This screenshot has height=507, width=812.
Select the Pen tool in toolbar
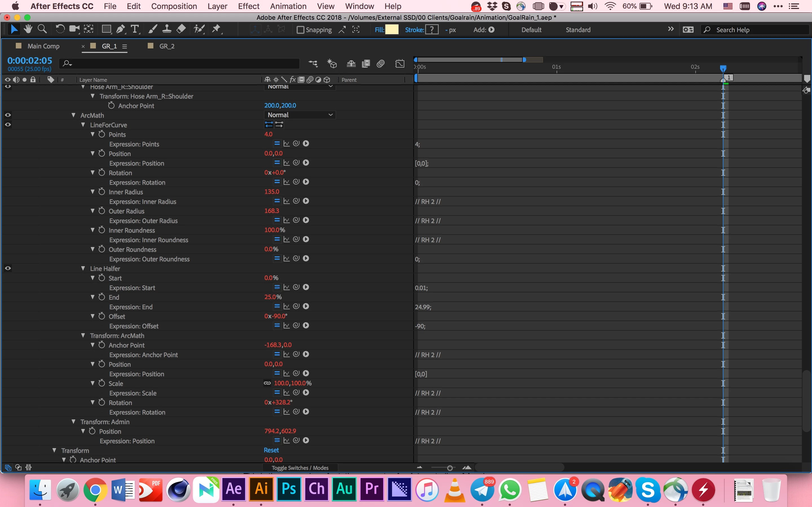(120, 30)
